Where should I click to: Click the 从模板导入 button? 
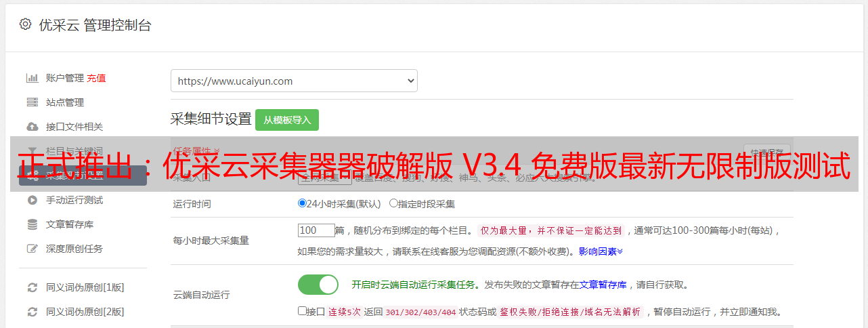(x=287, y=120)
